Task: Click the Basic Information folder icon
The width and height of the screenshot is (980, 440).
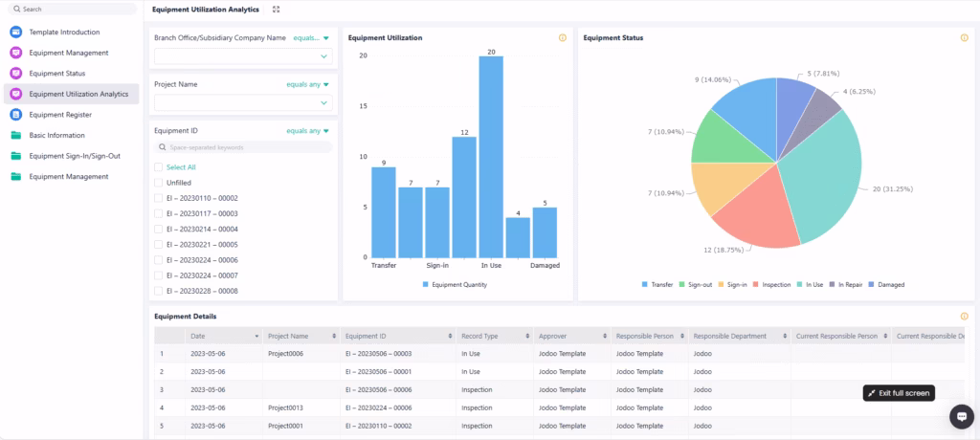Action: point(16,136)
